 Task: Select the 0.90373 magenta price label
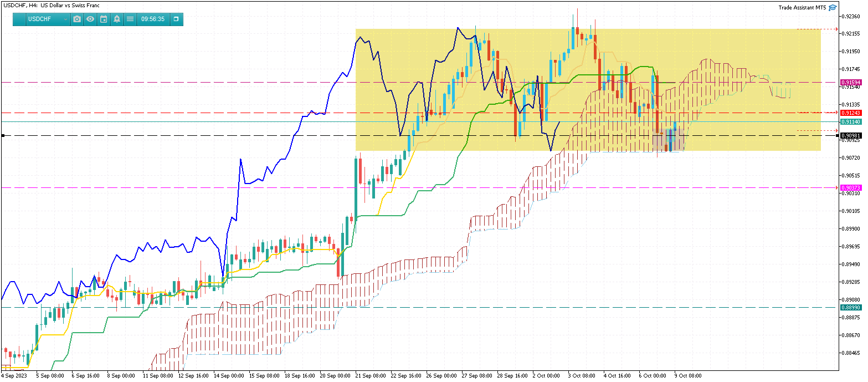851,188
